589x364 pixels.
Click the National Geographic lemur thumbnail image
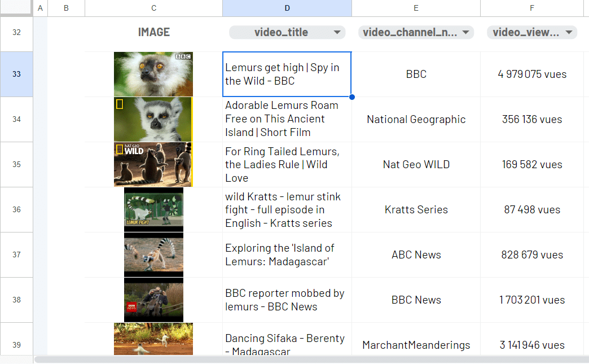click(153, 119)
